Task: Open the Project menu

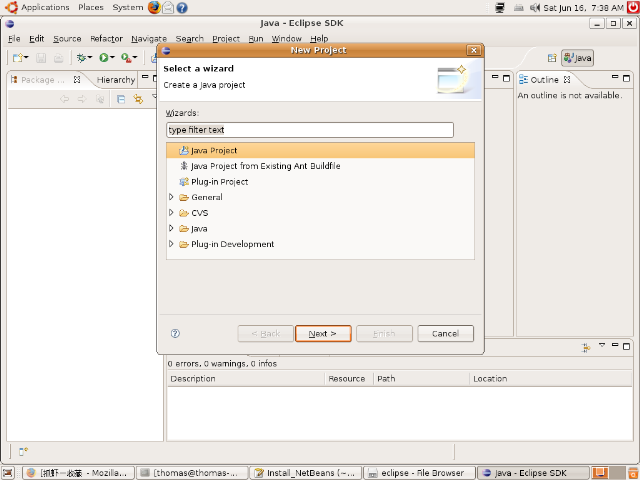Action: click(x=226, y=39)
